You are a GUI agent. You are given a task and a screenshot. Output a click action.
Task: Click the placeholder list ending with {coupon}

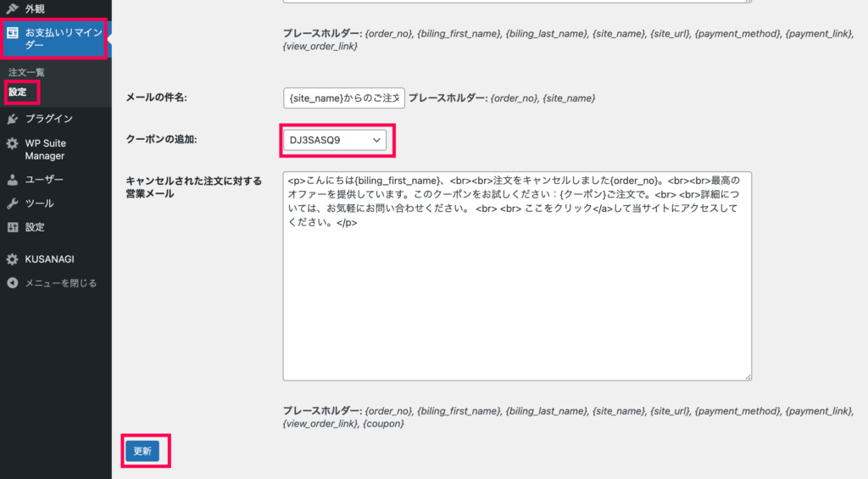coord(569,417)
